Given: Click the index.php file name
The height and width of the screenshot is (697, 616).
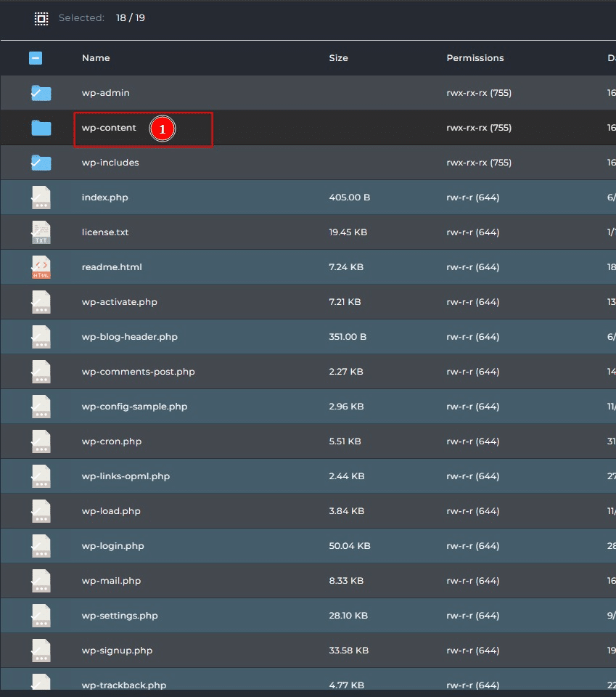Looking at the screenshot, I should tap(104, 197).
